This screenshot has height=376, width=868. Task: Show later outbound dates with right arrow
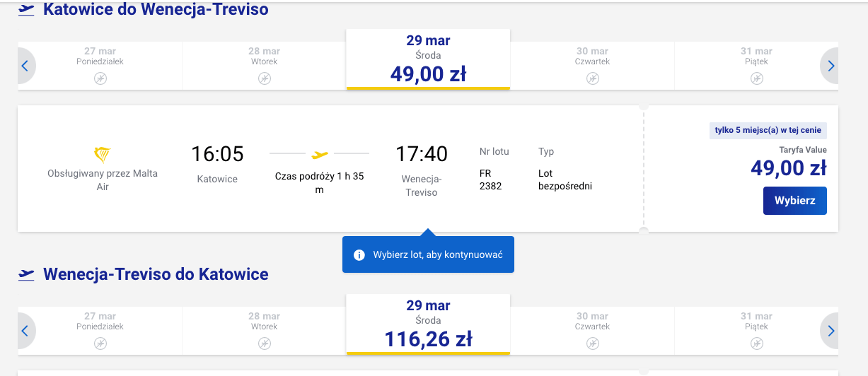click(831, 66)
